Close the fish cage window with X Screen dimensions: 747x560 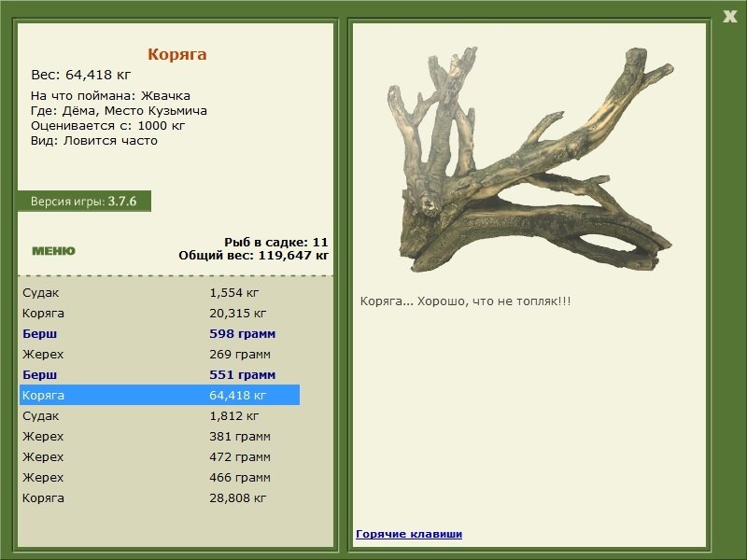pos(729,17)
